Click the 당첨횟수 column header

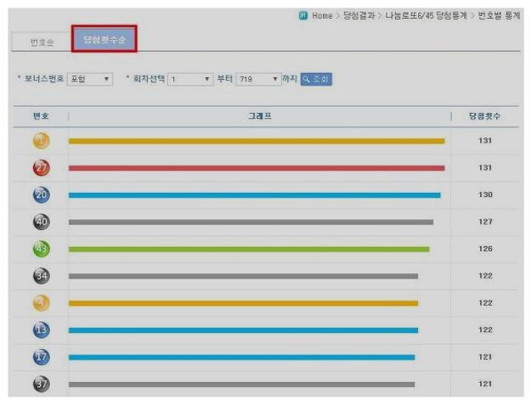485,116
